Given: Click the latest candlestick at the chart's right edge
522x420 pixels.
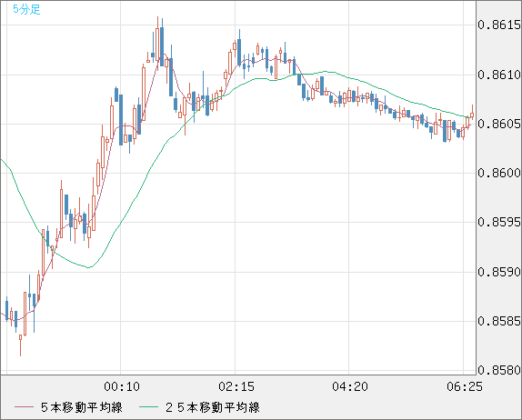Looking at the screenshot, I should (x=472, y=115).
